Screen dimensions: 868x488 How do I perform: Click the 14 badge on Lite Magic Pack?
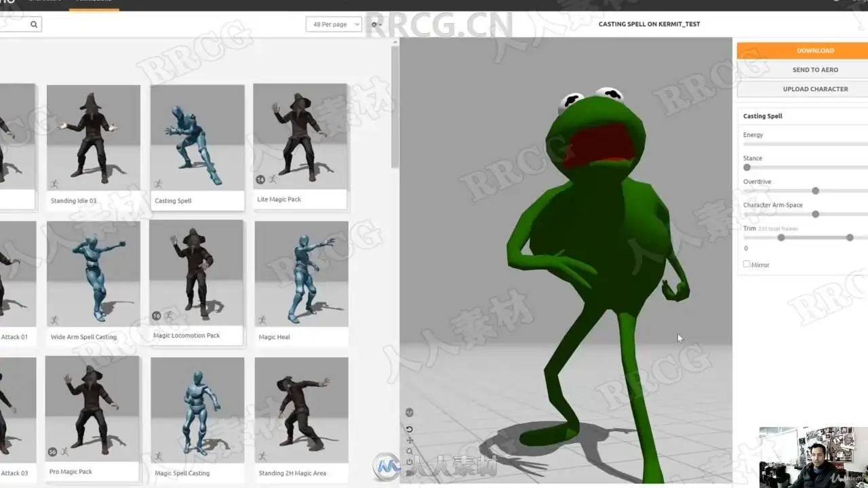pos(260,180)
